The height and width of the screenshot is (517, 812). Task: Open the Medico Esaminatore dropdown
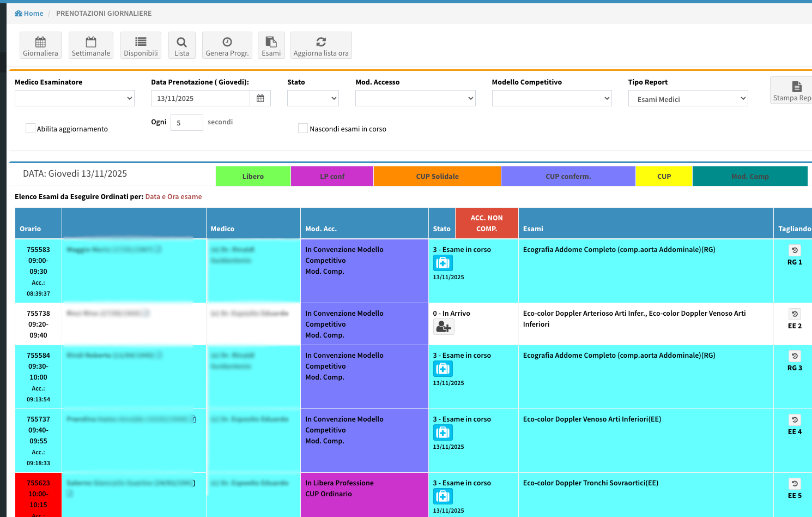pos(75,99)
